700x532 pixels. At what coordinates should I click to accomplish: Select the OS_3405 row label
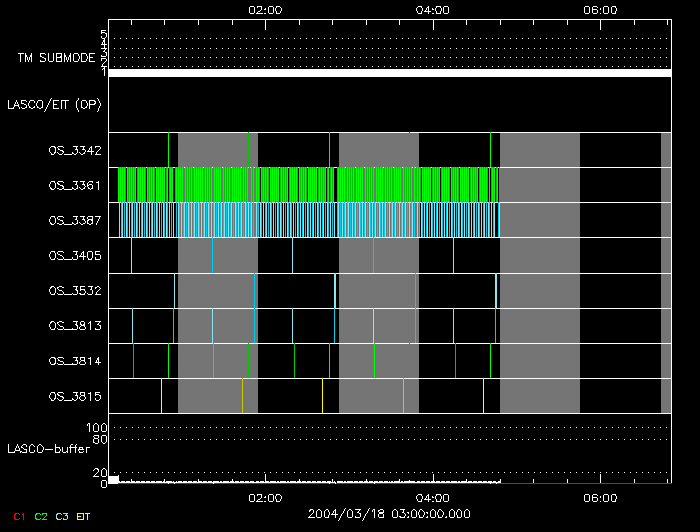tap(75, 255)
